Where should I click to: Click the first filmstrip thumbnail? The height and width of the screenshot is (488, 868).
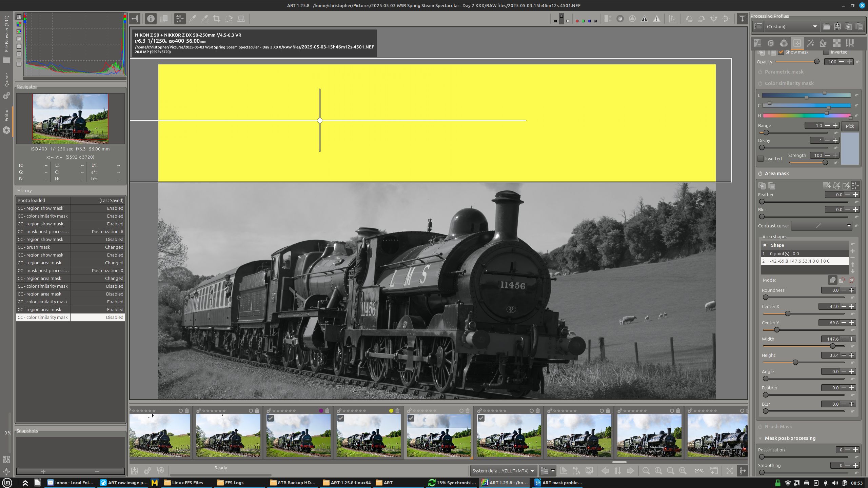[160, 435]
